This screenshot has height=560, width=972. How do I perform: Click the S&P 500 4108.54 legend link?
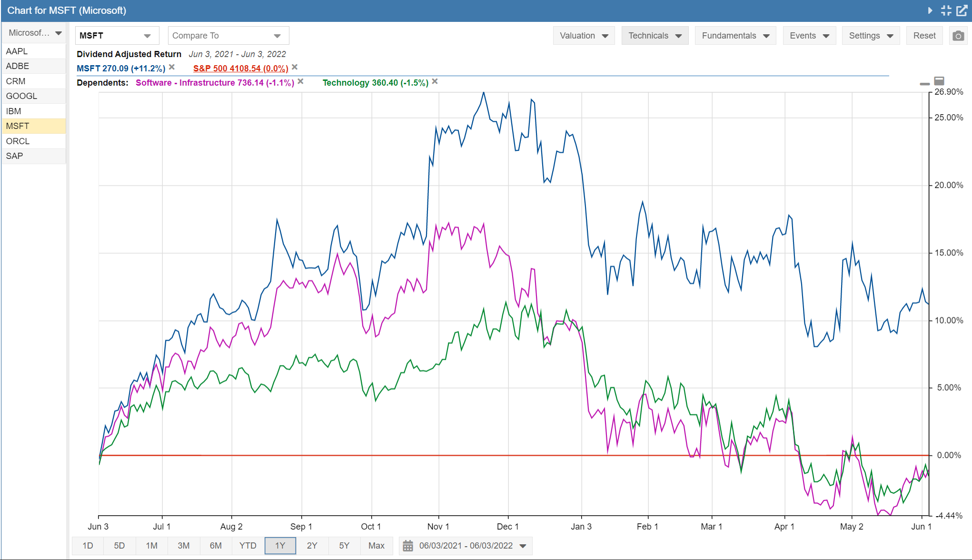(x=241, y=69)
